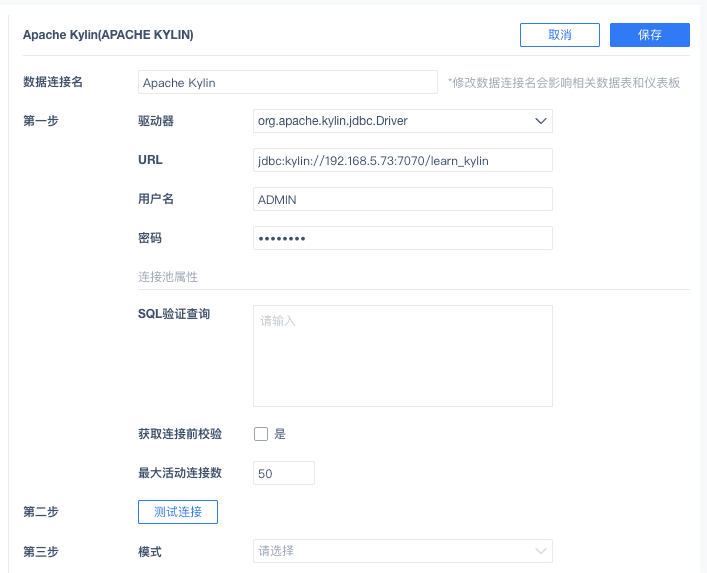This screenshot has width=707, height=573.
Task: Click the 最大活动连接数 label
Action: point(180,473)
